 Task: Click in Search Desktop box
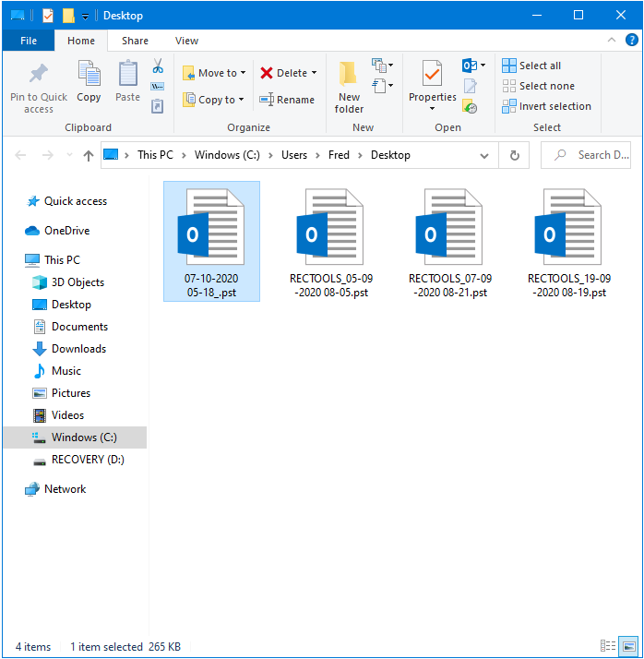coord(586,155)
